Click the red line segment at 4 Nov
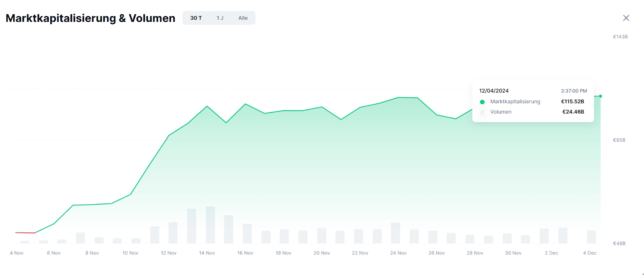 tap(25, 233)
